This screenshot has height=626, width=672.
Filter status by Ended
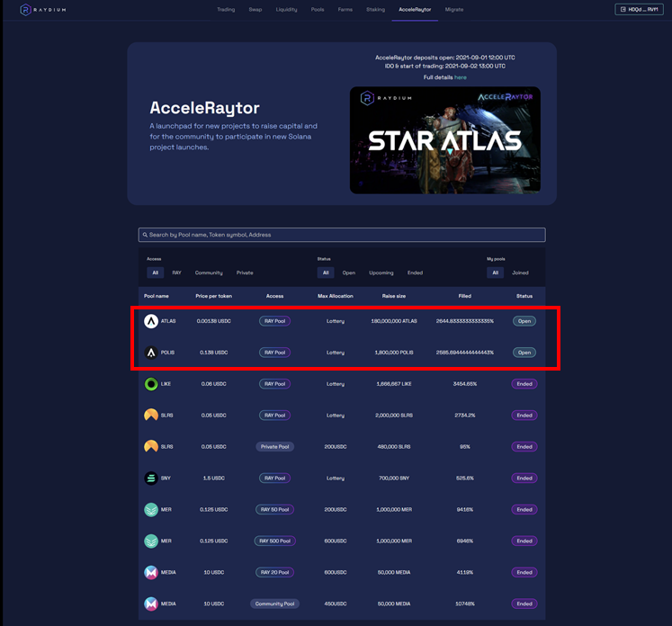[x=415, y=273]
